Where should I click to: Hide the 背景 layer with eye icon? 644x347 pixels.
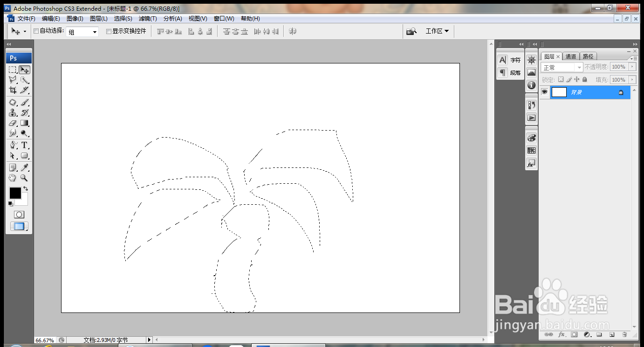pyautogui.click(x=544, y=92)
